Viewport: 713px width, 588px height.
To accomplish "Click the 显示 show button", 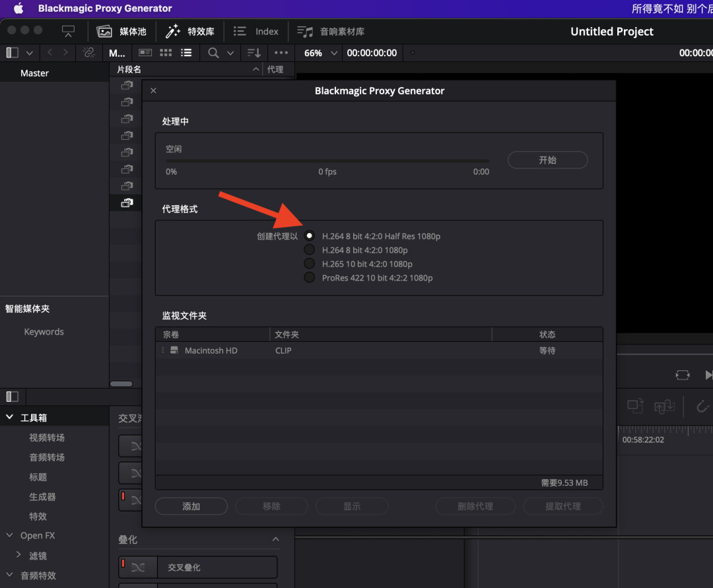I will (352, 506).
